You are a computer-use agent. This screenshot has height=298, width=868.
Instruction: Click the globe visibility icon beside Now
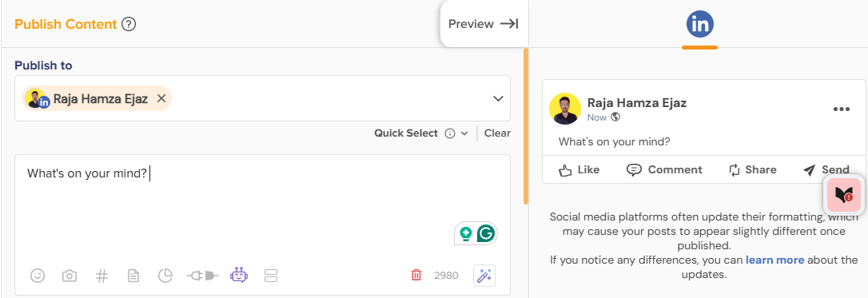pyautogui.click(x=615, y=117)
